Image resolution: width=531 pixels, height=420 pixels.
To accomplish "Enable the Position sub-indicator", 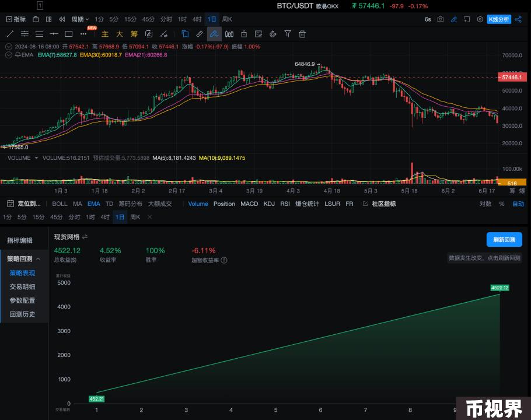I will (x=224, y=204).
